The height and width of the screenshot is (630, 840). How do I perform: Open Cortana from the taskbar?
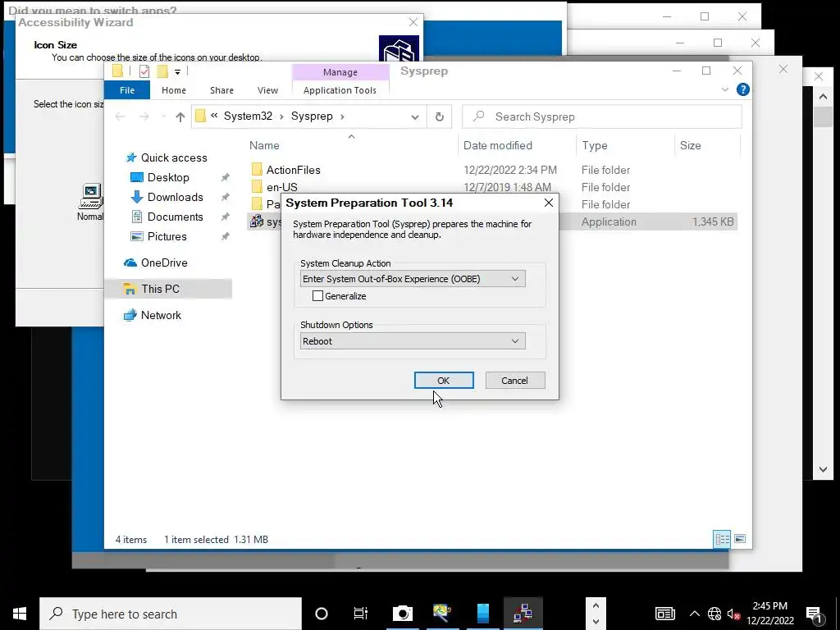click(322, 614)
